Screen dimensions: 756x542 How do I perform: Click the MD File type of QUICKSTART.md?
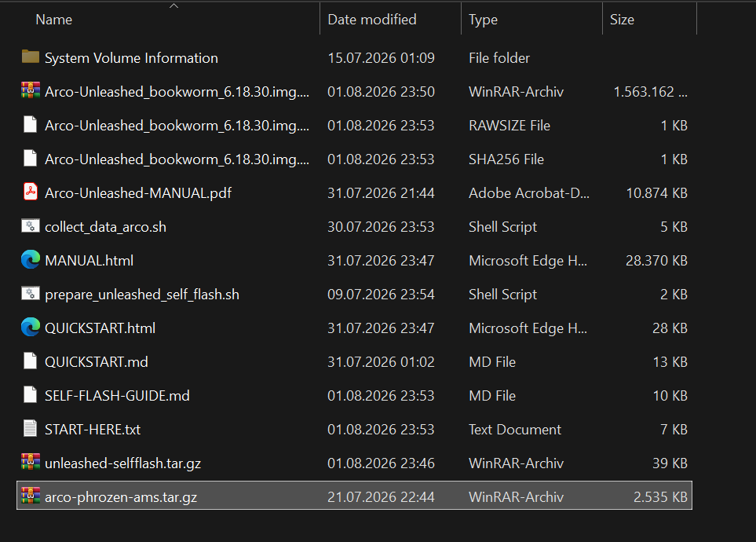point(492,362)
